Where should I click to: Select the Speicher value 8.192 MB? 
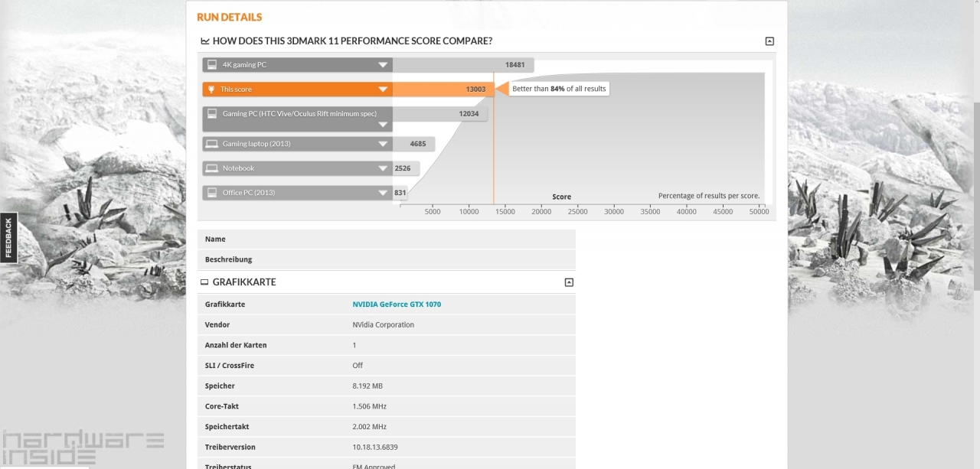click(367, 386)
